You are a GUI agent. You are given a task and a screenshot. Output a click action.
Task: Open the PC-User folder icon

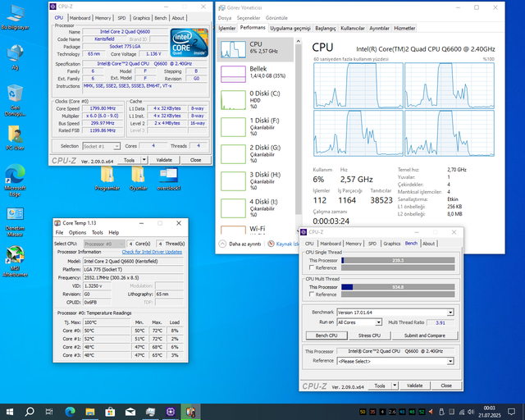point(15,138)
